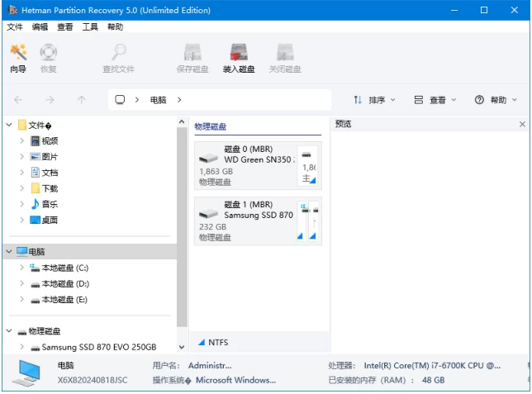Viewport: 532px width, 394px height.
Task: Select 磁盘 0 WD Green SN350 disk
Action: [x=246, y=165]
